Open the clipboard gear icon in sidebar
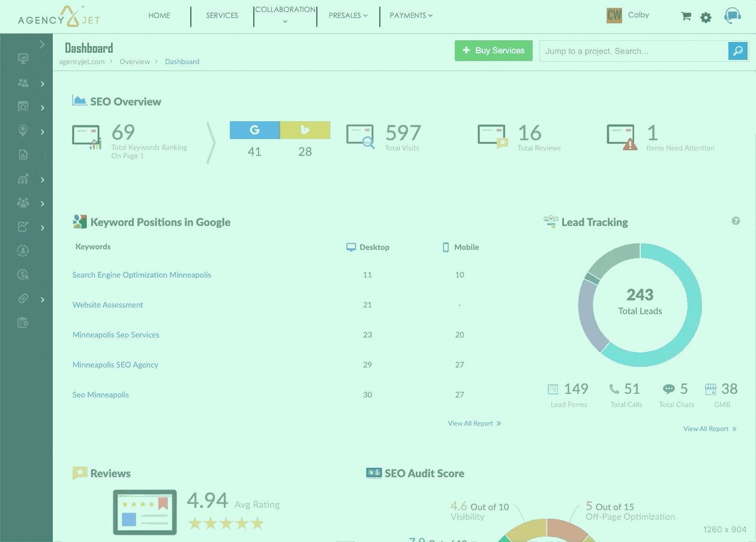This screenshot has width=756, height=542. tap(23, 323)
